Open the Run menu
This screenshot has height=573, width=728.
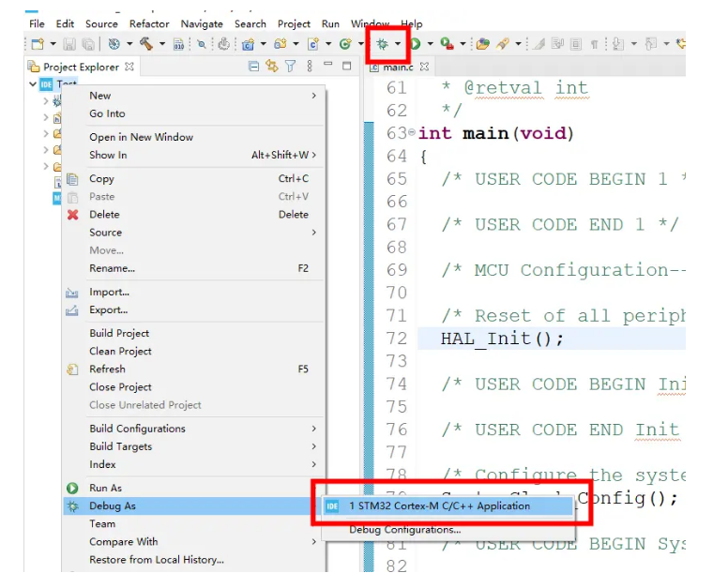(330, 23)
